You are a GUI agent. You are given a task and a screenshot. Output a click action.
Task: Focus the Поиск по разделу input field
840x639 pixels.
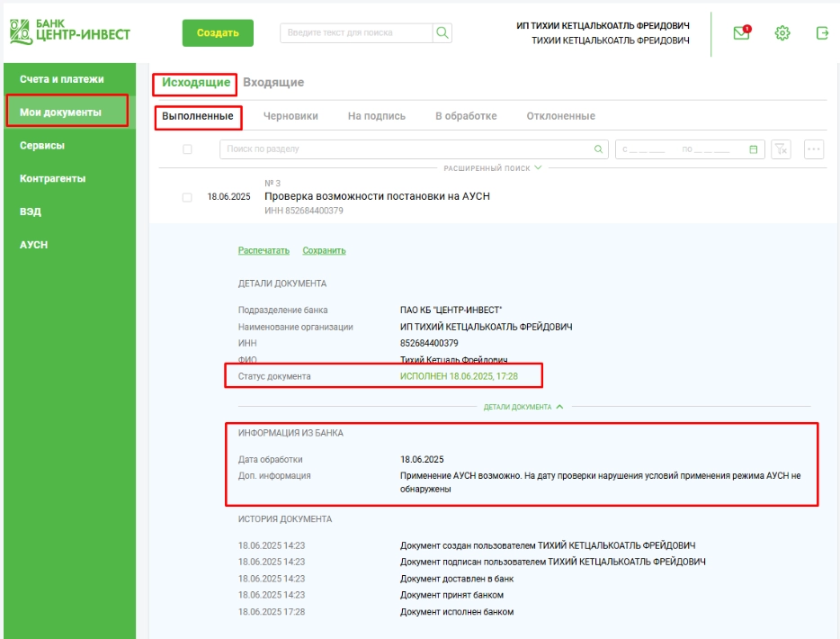pos(405,149)
